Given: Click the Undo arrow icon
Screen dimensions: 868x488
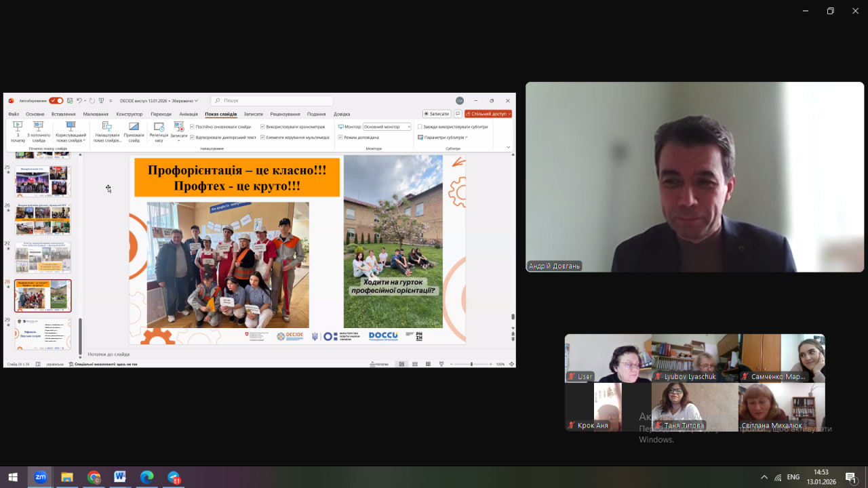Looking at the screenshot, I should (x=79, y=100).
